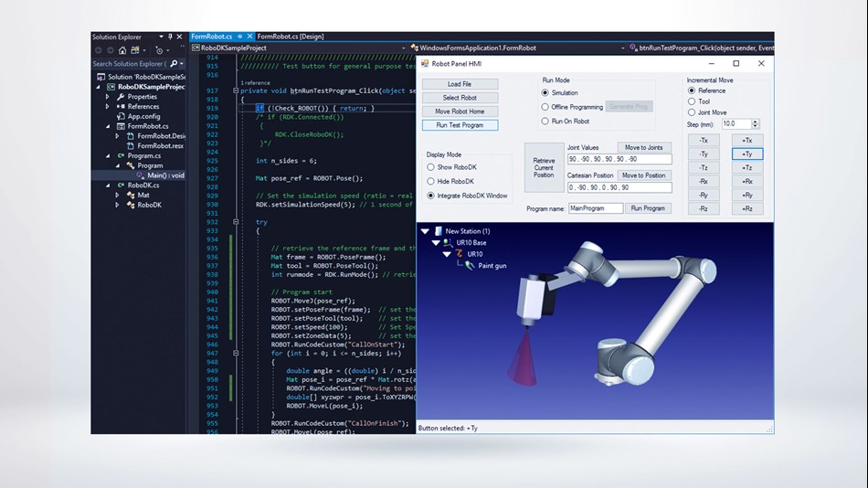Select Tool incremental move option
Screen dimensions: 868x488
[692, 101]
